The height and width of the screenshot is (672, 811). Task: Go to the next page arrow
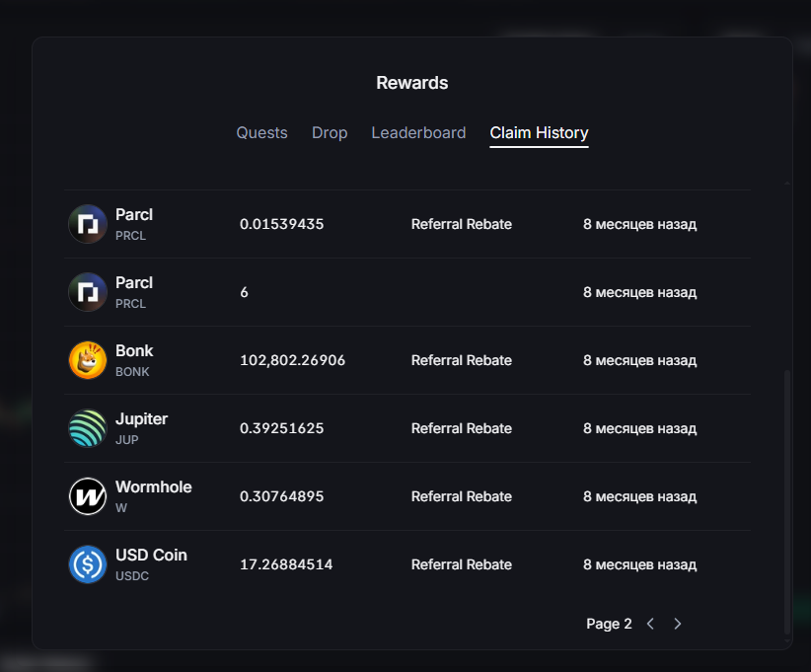coord(678,624)
